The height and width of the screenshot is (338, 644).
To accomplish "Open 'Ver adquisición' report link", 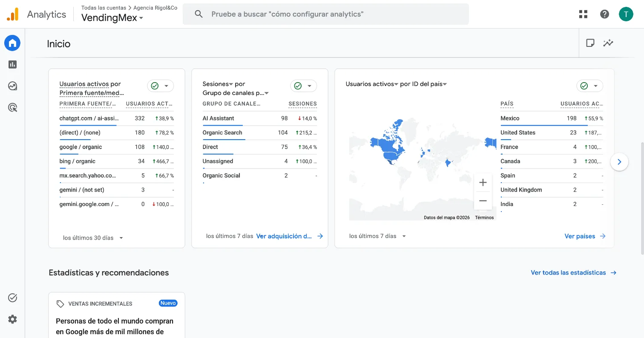I will click(x=290, y=236).
